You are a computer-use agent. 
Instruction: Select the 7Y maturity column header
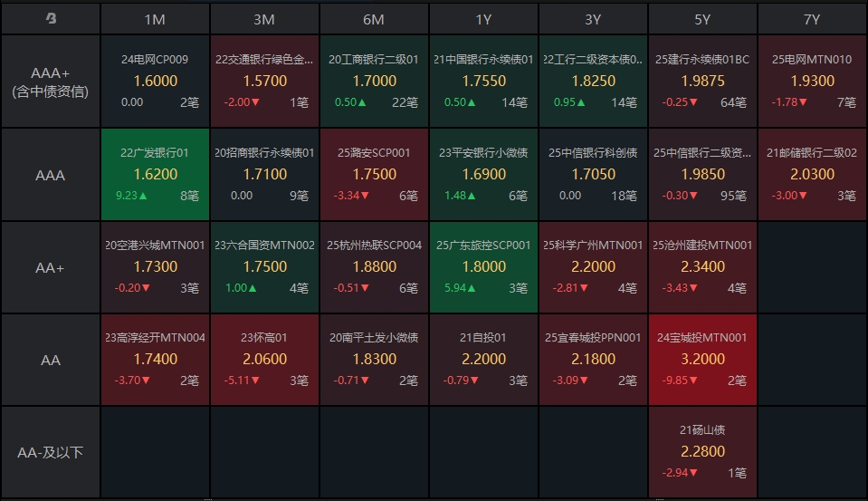812,19
